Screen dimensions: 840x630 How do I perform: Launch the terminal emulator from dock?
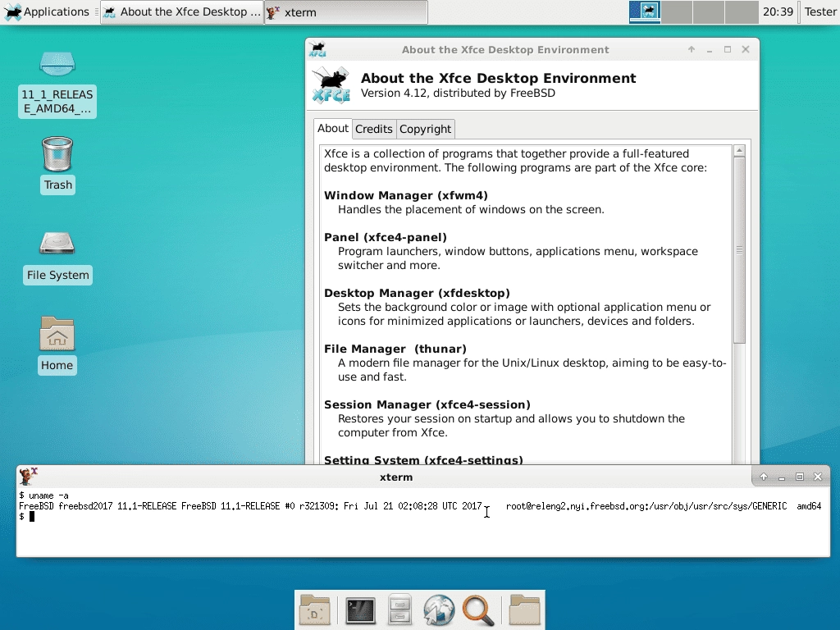(361, 610)
